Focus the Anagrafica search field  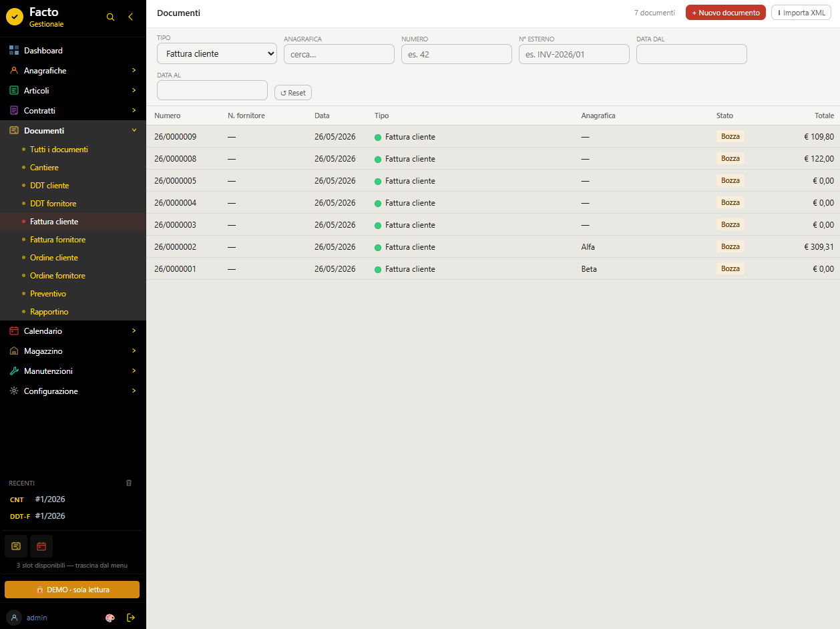339,54
